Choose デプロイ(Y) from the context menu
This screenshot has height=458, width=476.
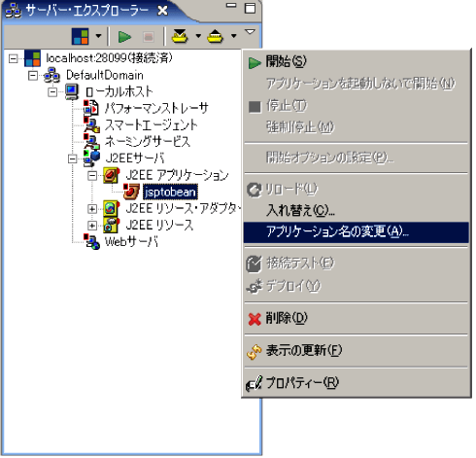(x=357, y=286)
